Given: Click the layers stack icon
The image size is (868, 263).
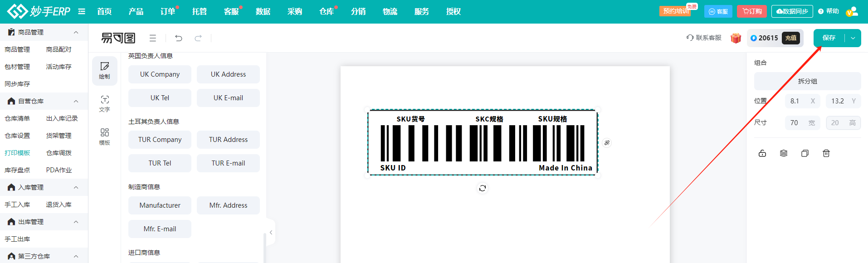Looking at the screenshot, I should (x=784, y=153).
